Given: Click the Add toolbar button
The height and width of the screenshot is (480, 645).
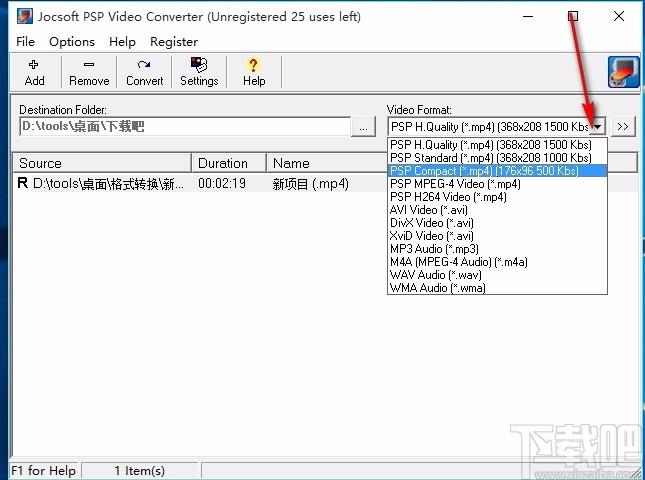Looking at the screenshot, I should point(35,72).
